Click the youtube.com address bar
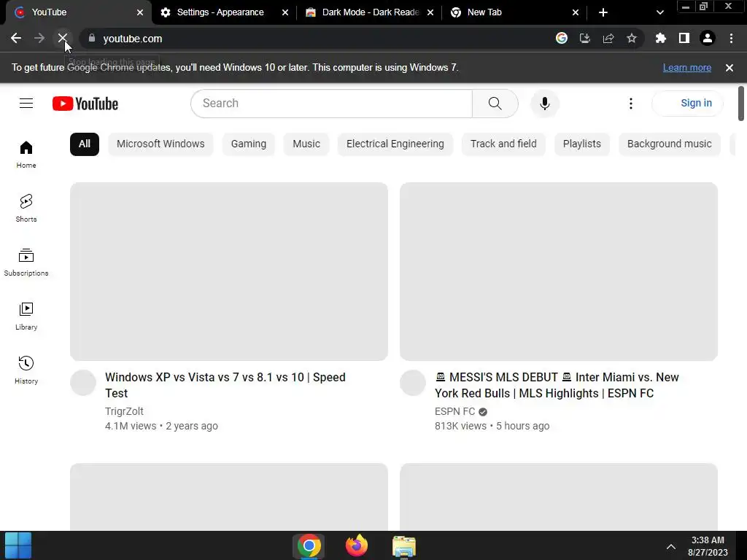Viewport: 747px width, 560px height. 314,38
